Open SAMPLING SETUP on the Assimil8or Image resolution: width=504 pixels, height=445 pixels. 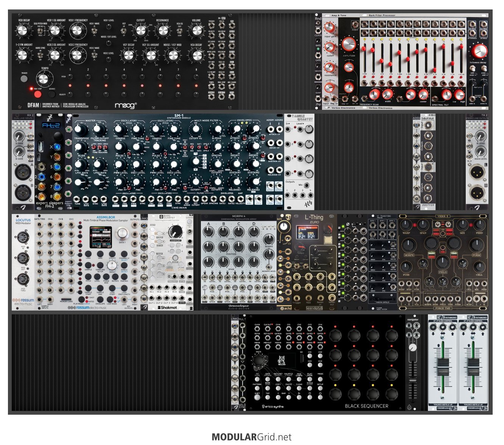100,266
